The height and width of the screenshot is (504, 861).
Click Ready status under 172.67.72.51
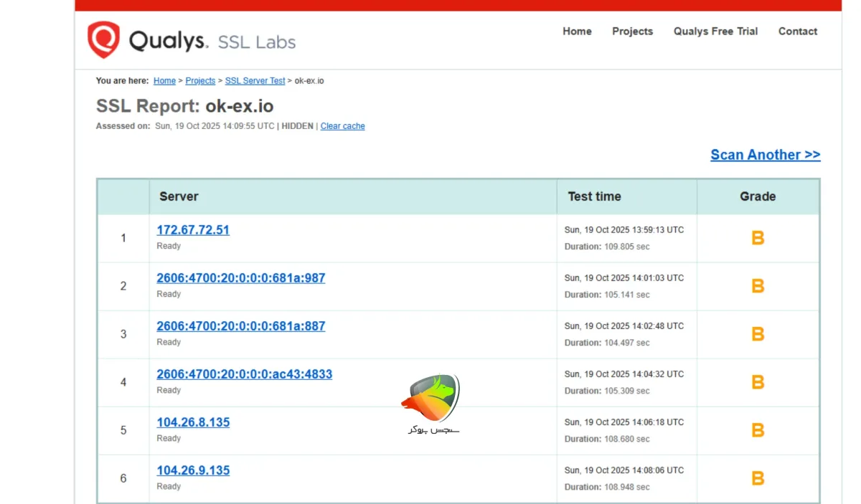(x=169, y=246)
